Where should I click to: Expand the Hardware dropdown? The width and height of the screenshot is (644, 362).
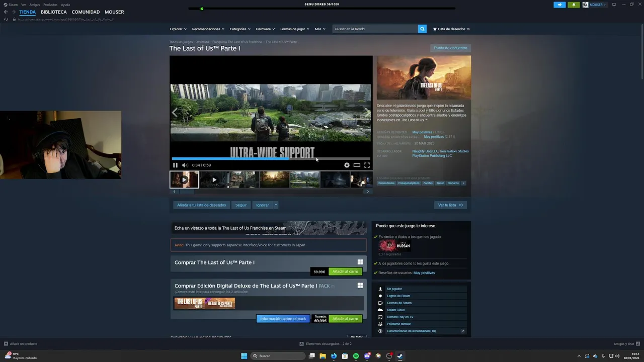tap(265, 29)
